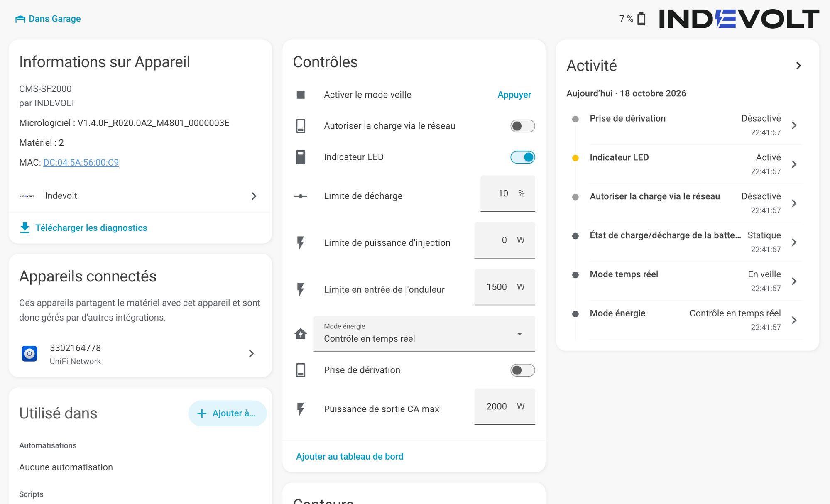Click the small Indevolt brand icon in the integration row

click(x=27, y=196)
